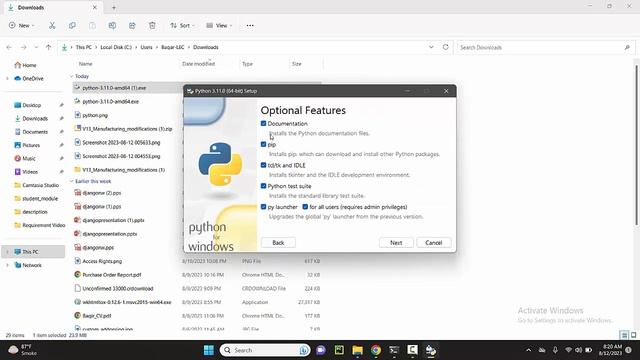Click the weather widget on taskbar

pyautogui.click(x=22, y=350)
